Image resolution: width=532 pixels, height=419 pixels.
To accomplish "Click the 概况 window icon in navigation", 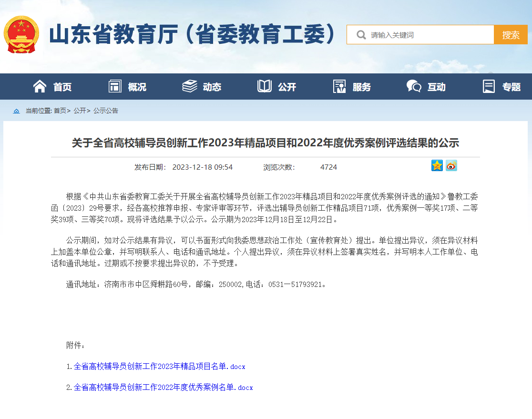I will [x=115, y=86].
